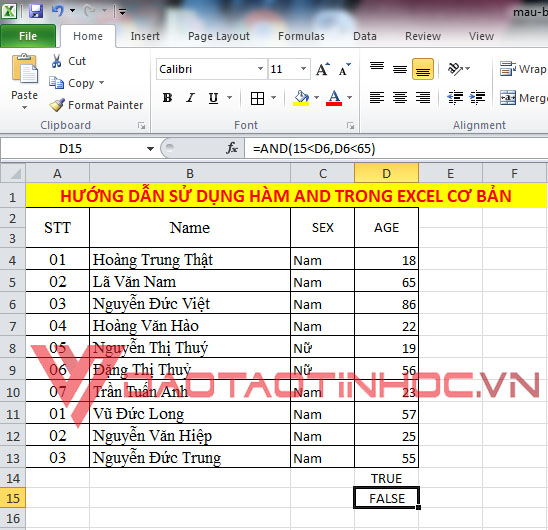Click the Name Box showing D15
548x530 pixels.
pos(71,149)
